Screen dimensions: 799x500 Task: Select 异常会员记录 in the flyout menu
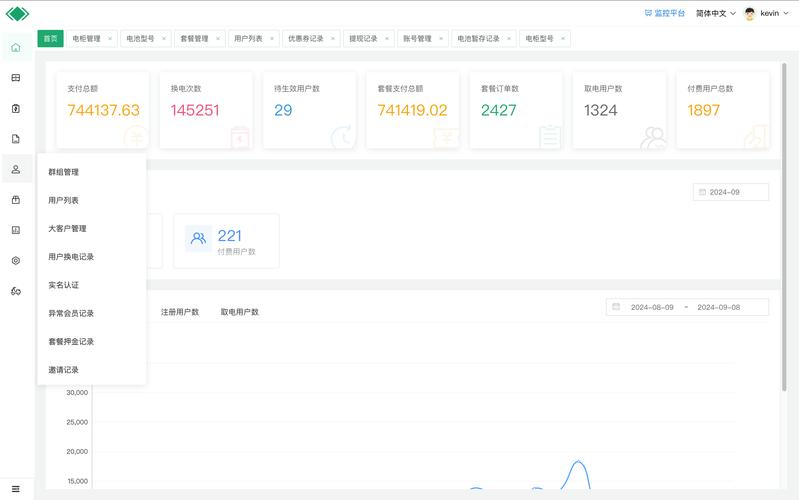(92, 313)
